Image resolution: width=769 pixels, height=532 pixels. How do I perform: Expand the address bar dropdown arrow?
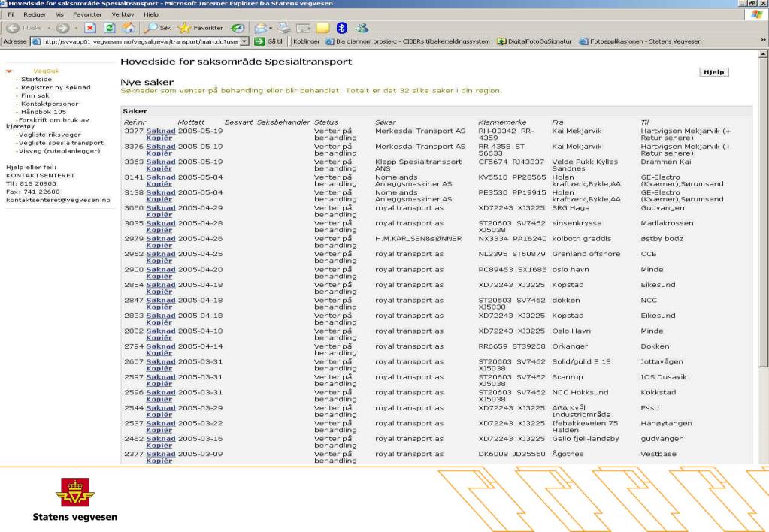point(244,41)
